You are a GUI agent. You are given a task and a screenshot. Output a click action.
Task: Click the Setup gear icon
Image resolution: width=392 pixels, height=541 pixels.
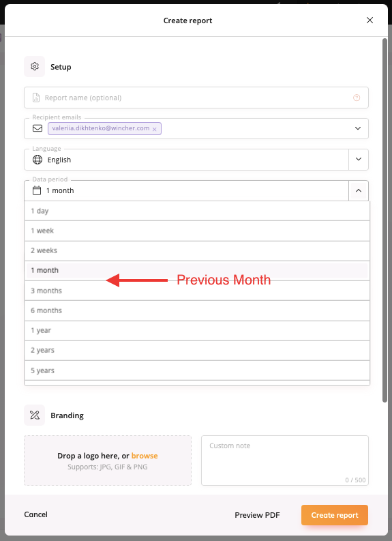pyautogui.click(x=35, y=66)
